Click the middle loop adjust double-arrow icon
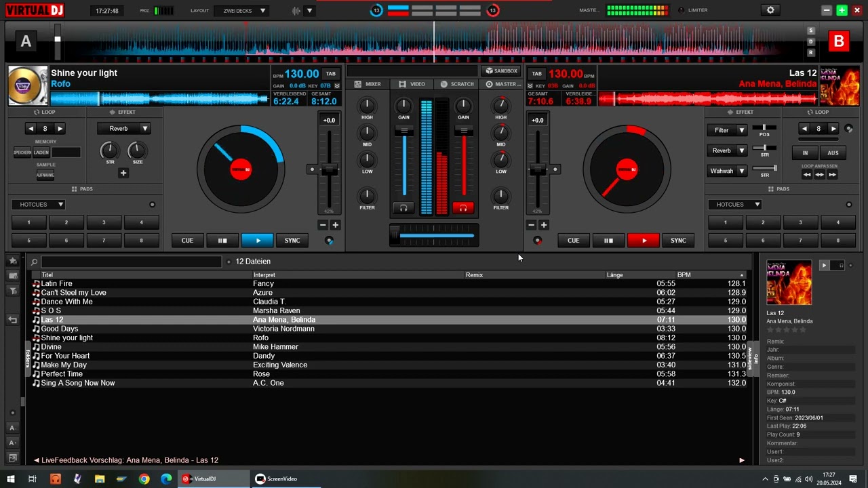This screenshot has width=868, height=488. pyautogui.click(x=820, y=175)
